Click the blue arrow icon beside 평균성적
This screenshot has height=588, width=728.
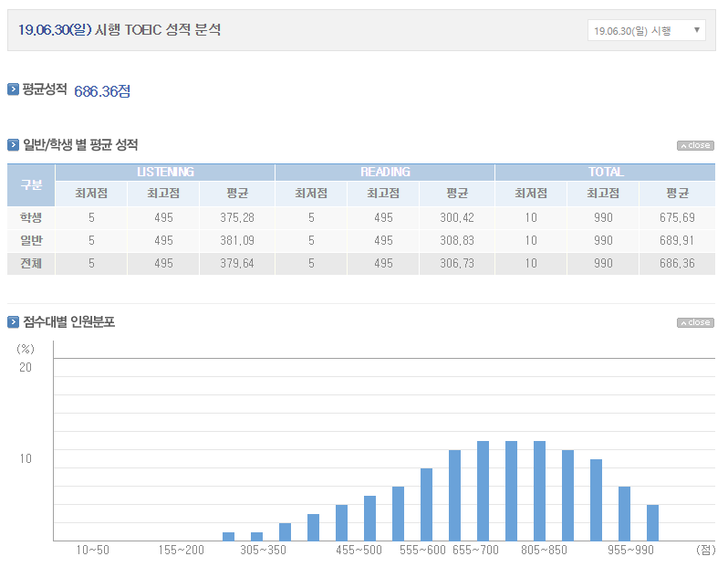[13, 89]
